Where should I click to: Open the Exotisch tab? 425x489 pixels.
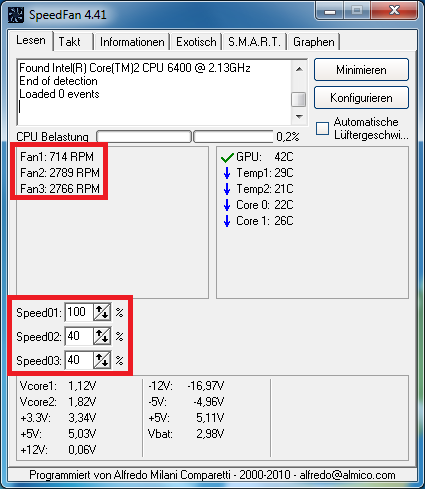tap(196, 42)
